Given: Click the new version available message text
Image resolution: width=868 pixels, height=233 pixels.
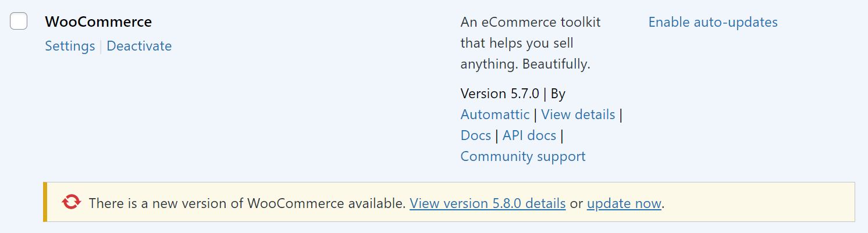Looking at the screenshot, I should click(247, 203).
